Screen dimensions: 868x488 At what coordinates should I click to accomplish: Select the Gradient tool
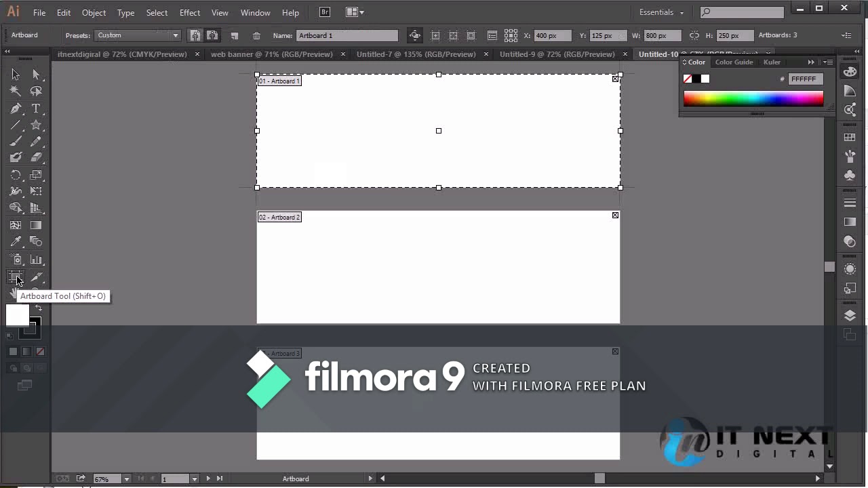(36, 225)
